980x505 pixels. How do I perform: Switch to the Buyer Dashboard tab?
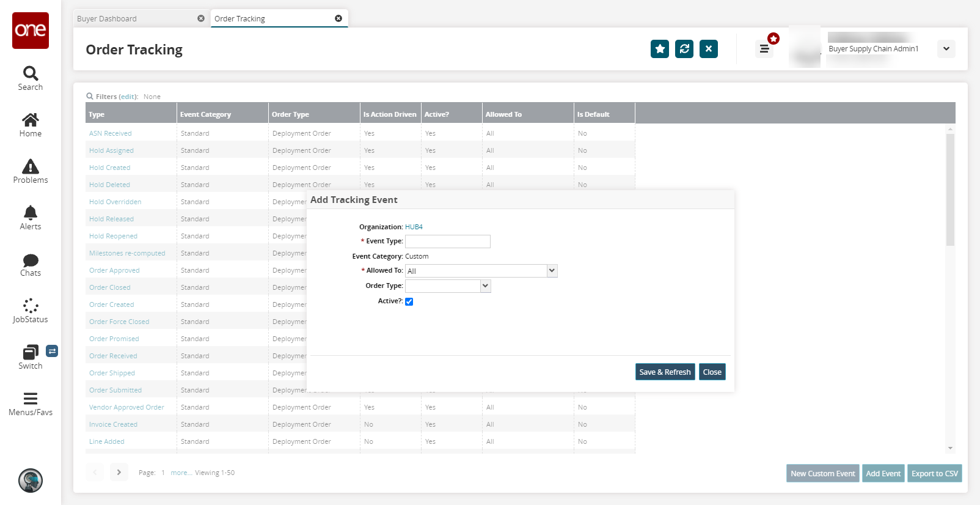pos(134,19)
